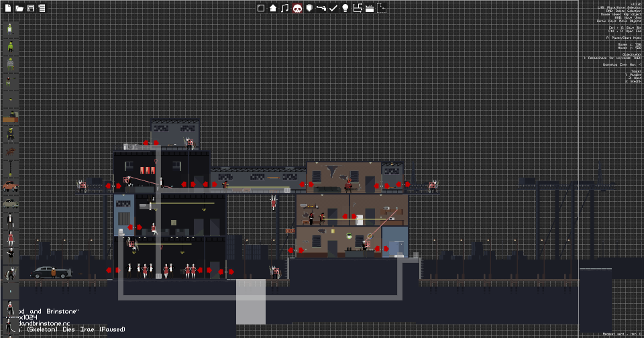644x338 pixels.
Task: Click the "Ctrl + S: Save file" hint
Action: pos(625,27)
